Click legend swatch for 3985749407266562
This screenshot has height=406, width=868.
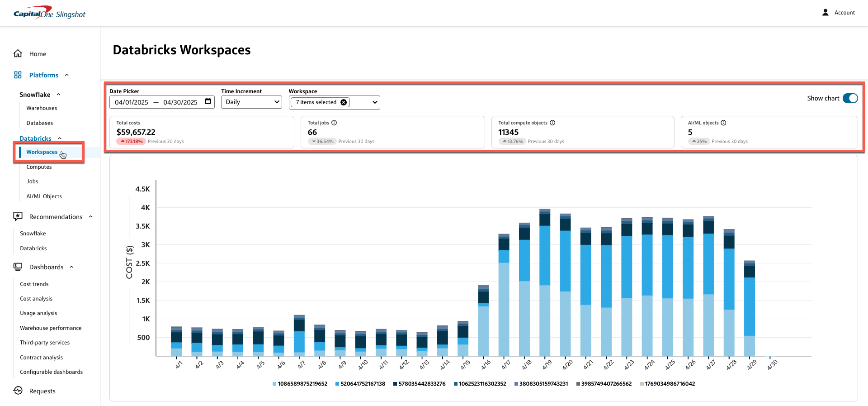(x=578, y=384)
